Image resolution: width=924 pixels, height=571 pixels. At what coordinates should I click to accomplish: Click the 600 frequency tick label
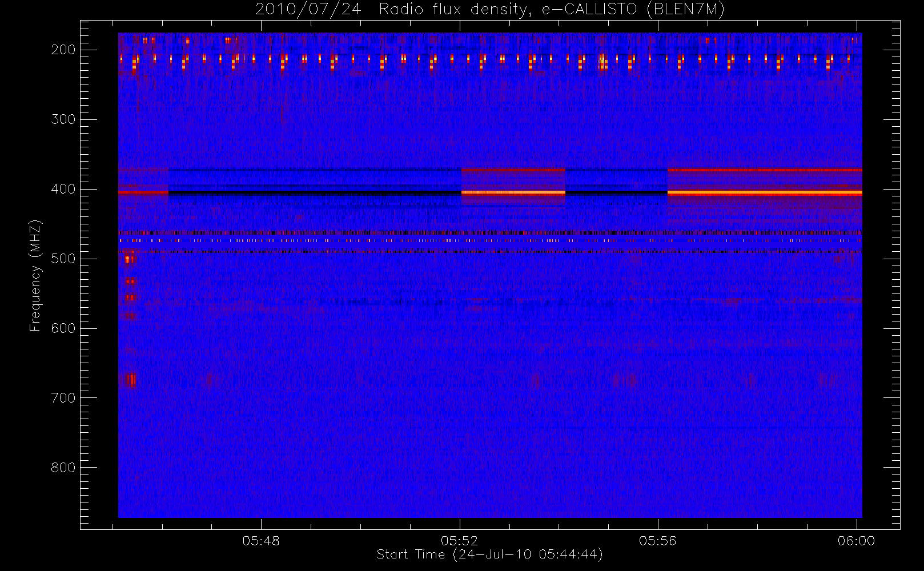[x=63, y=328]
